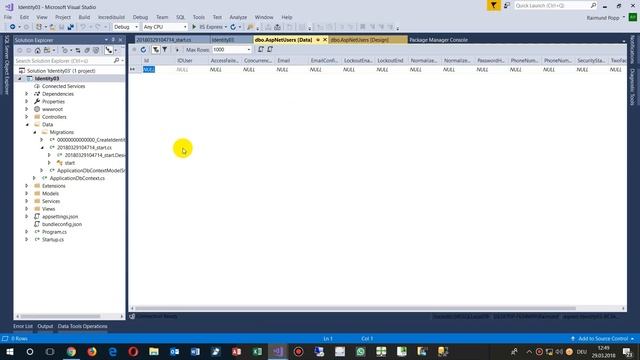This screenshot has height=360, width=640.
Task: Expand the Views folder
Action: point(27,209)
